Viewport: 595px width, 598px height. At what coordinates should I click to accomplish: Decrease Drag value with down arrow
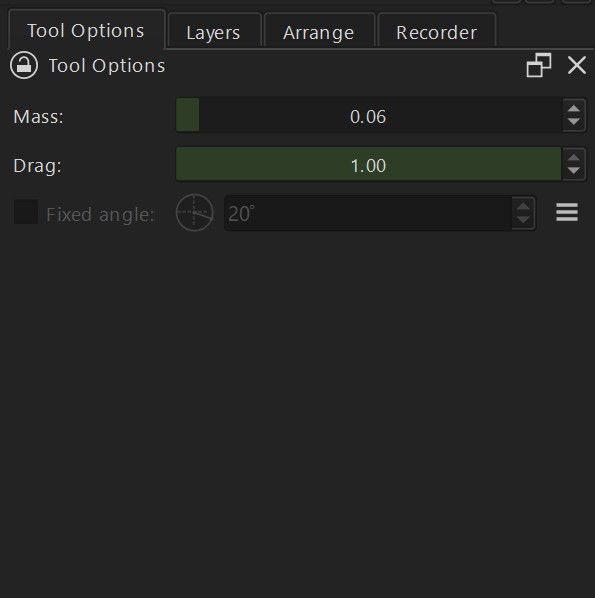(x=574, y=171)
